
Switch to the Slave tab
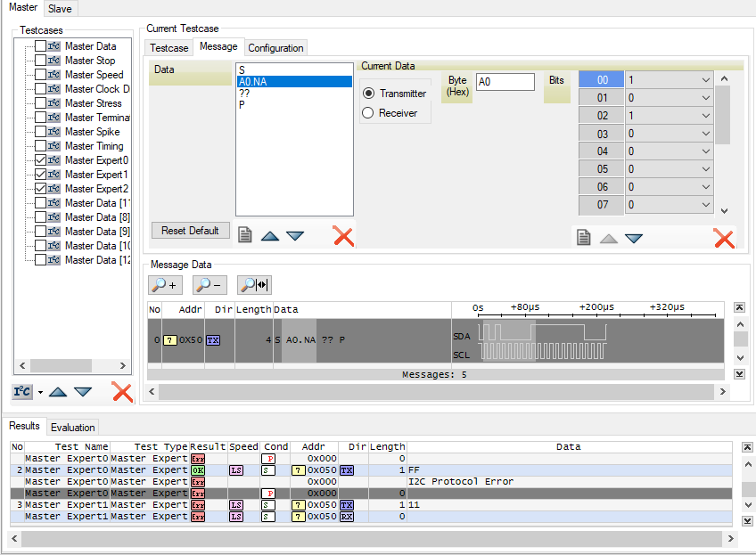(x=59, y=8)
